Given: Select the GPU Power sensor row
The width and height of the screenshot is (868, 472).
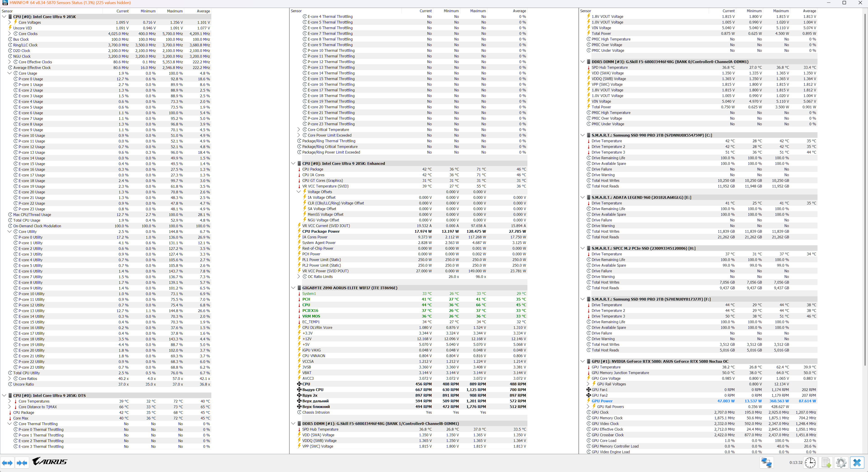Looking at the screenshot, I should (602, 401).
